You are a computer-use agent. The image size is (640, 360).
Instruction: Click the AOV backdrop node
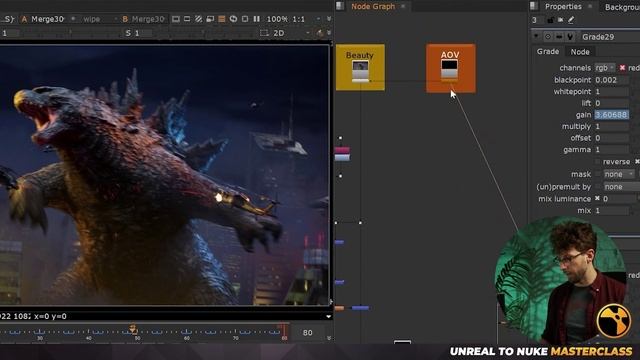point(451,68)
